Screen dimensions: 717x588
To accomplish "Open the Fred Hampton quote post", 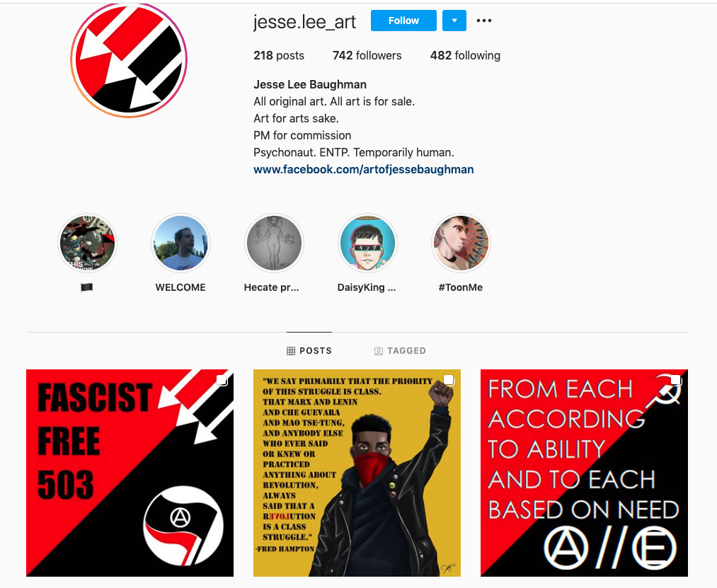I will [357, 473].
